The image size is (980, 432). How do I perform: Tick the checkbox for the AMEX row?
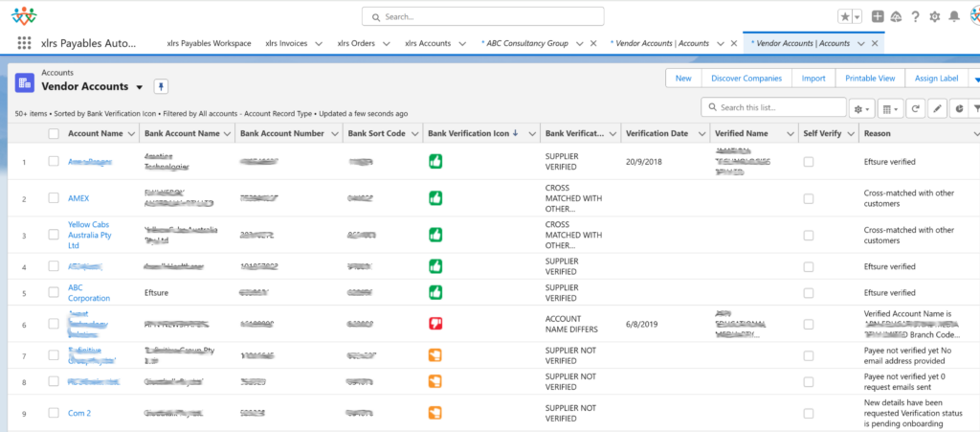54,198
